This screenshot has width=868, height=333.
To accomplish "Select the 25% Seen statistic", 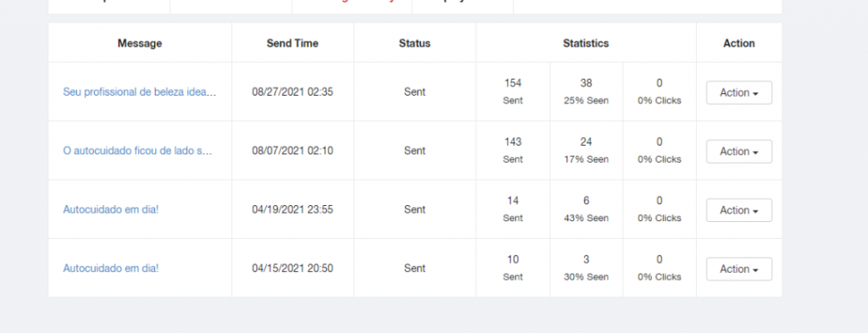I will pyautogui.click(x=587, y=101).
